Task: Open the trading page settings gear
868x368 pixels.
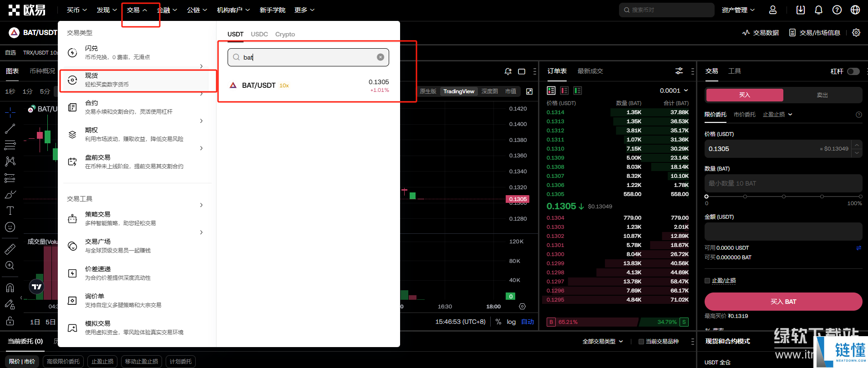Action: click(x=856, y=33)
